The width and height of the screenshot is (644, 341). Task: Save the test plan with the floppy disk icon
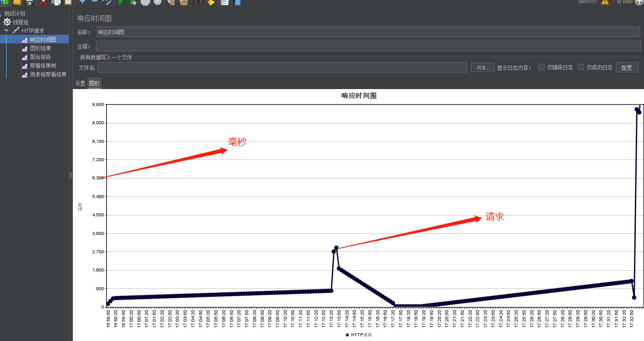pyautogui.click(x=30, y=2)
